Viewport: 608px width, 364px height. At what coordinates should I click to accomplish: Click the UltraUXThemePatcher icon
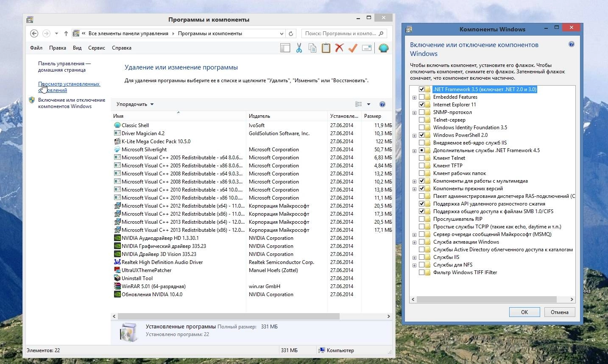[117, 270]
